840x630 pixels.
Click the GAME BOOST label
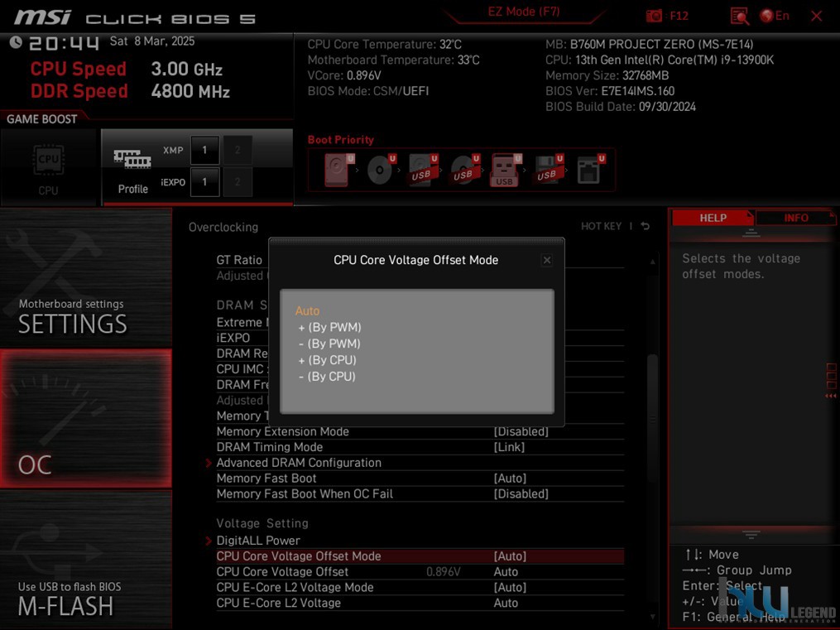tap(41, 119)
